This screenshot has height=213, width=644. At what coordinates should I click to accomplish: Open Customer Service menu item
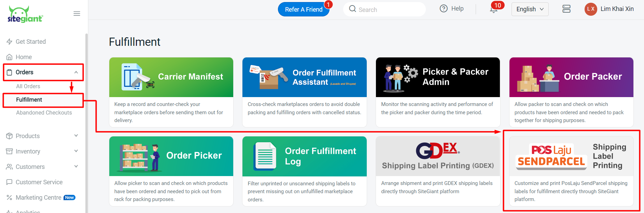(x=39, y=182)
